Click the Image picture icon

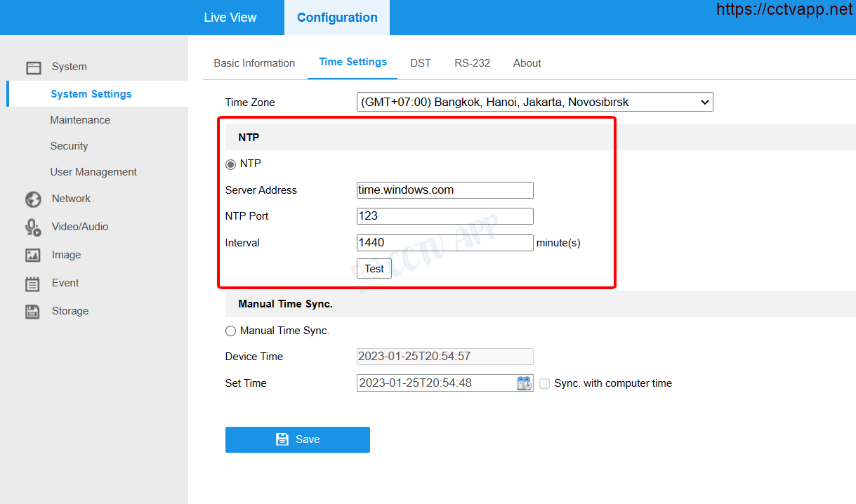33,256
